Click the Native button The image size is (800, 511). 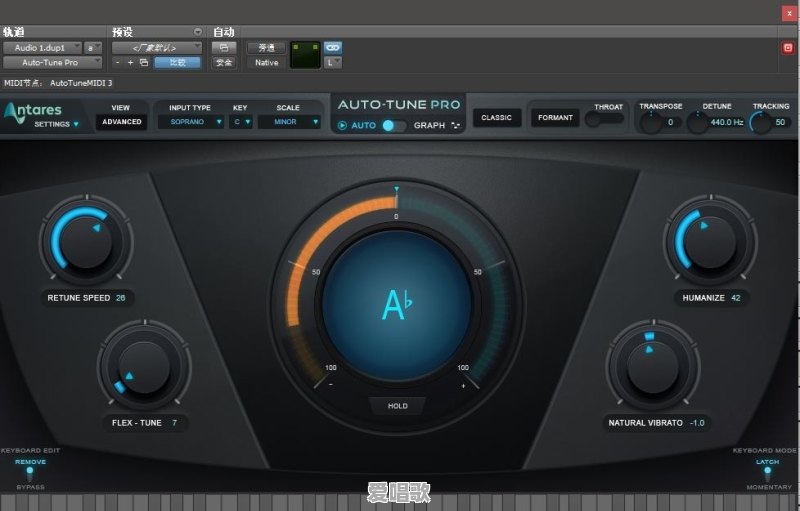[x=266, y=62]
